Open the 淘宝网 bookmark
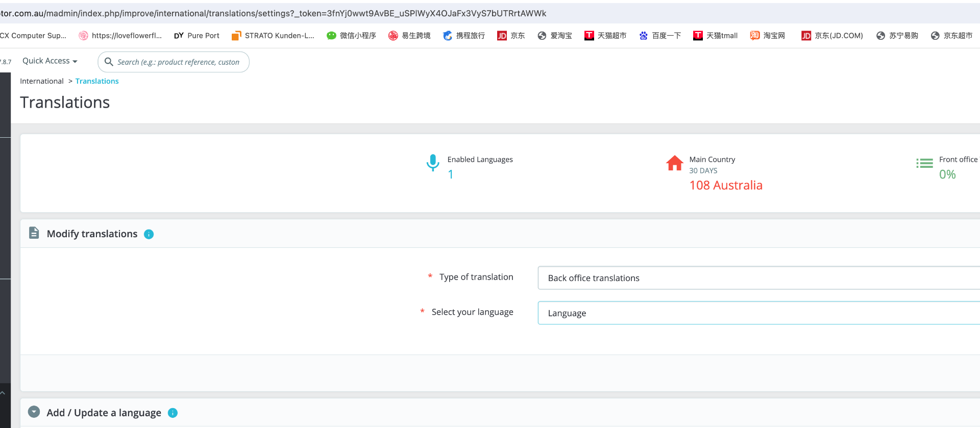This screenshot has height=428, width=980. [x=768, y=36]
